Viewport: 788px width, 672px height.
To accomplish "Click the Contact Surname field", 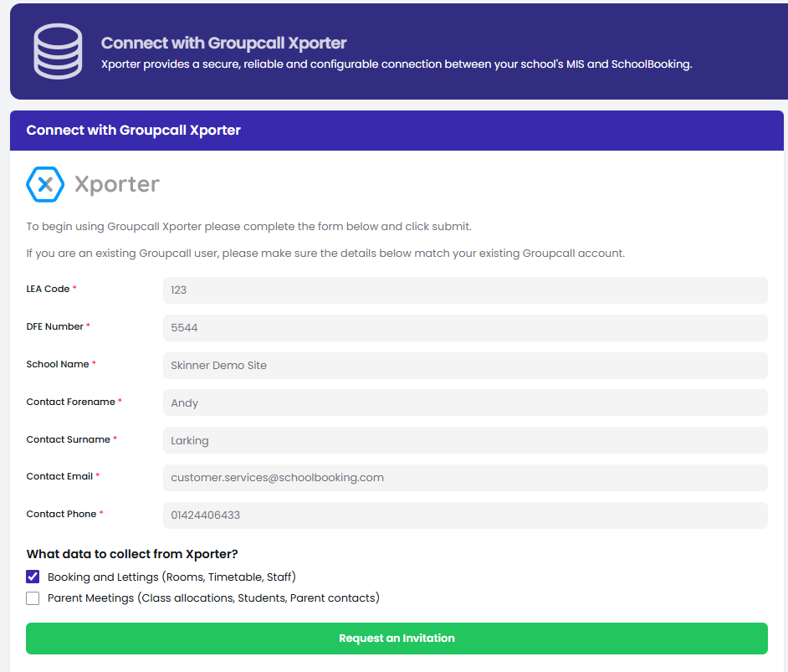I will point(465,440).
